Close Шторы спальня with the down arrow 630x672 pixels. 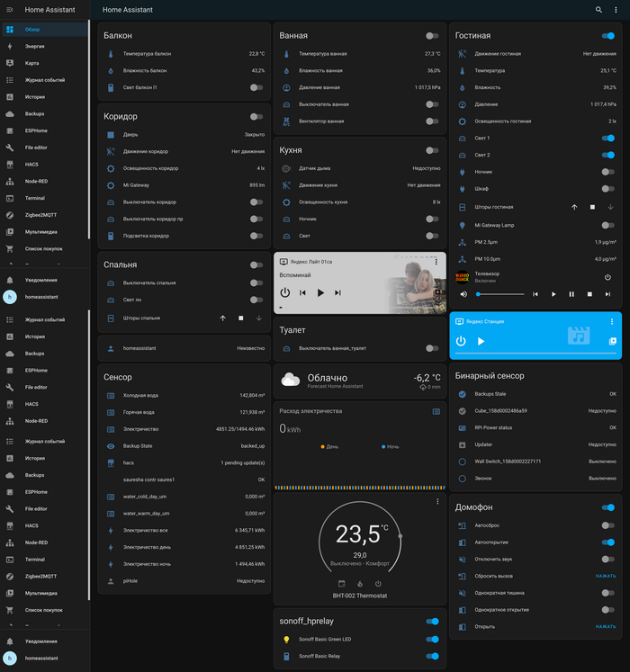pyautogui.click(x=258, y=318)
